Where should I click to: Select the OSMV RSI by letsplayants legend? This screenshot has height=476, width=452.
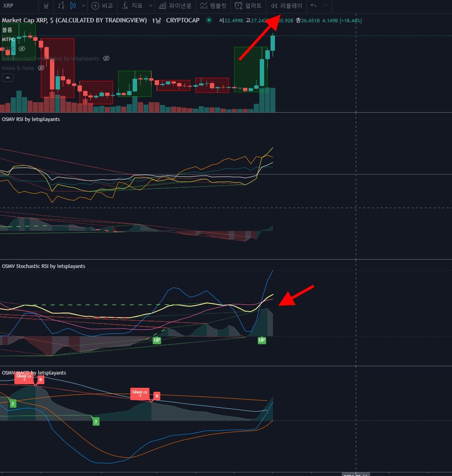point(31,119)
